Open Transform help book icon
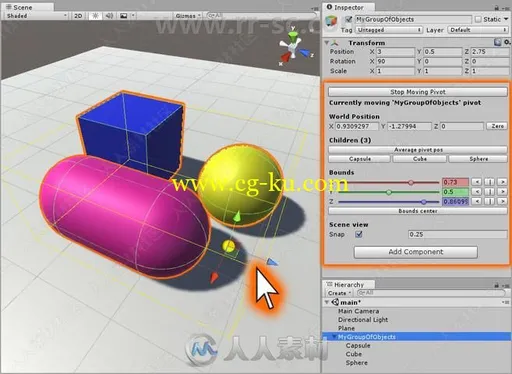Viewport: 512px width, 374px height. [498, 42]
